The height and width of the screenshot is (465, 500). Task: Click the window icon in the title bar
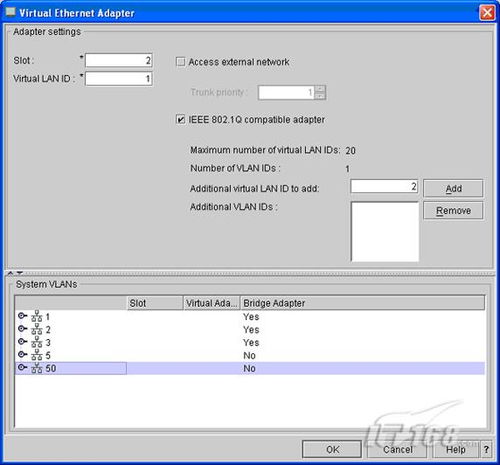[11, 12]
